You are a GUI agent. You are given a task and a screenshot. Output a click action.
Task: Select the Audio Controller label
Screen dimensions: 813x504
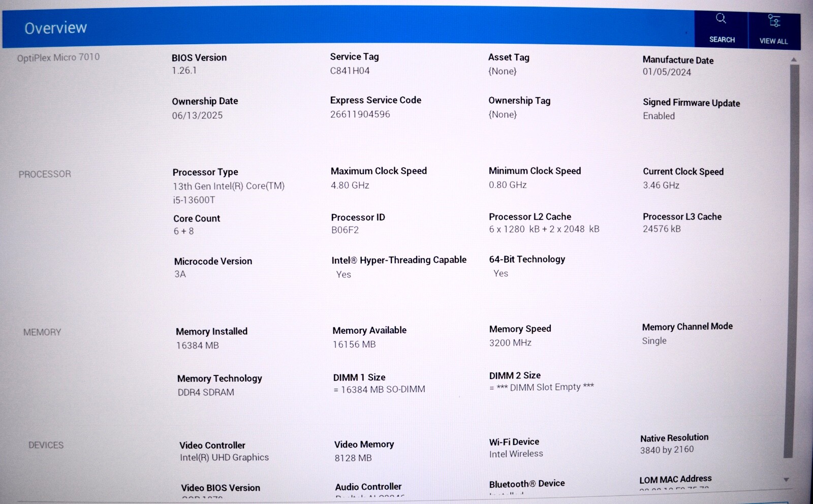click(x=368, y=487)
